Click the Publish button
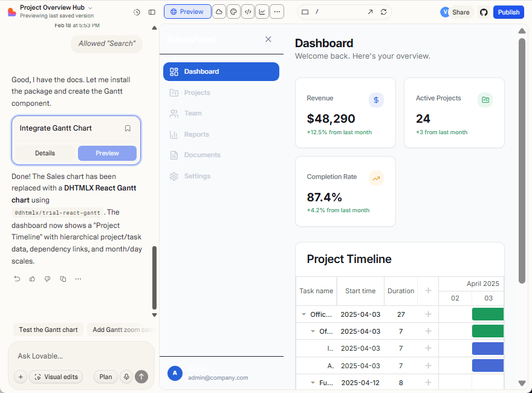The width and height of the screenshot is (532, 393). (508, 12)
